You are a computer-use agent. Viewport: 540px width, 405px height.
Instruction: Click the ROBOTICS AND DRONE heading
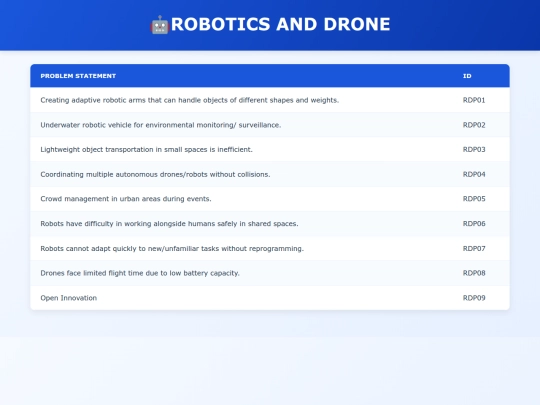(x=280, y=24)
